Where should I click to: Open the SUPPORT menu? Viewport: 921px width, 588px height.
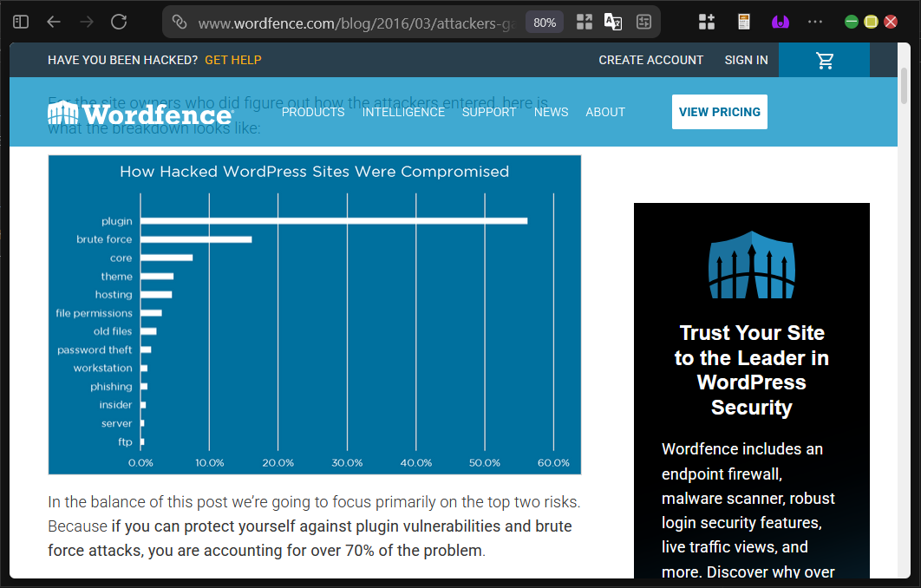point(489,112)
